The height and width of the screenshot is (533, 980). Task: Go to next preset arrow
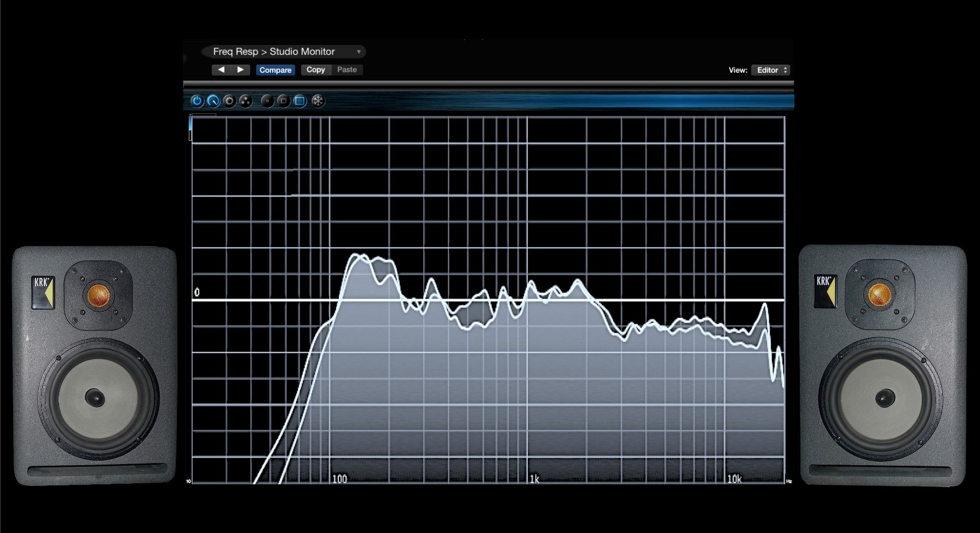[x=240, y=69]
